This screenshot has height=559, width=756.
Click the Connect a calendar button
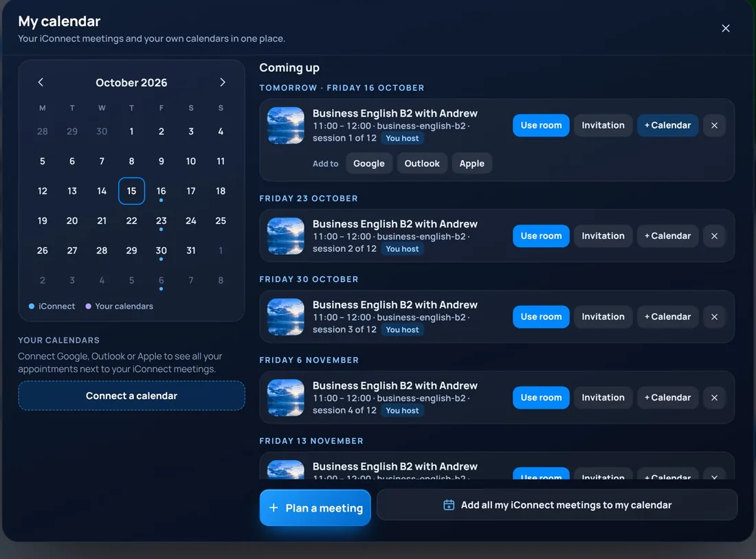(x=132, y=396)
